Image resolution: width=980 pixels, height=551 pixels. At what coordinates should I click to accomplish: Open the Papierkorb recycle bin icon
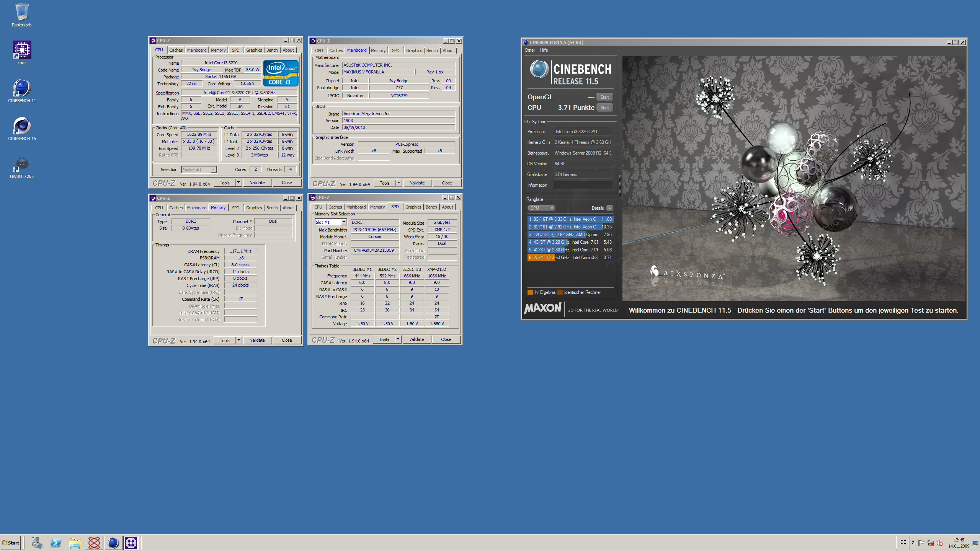click(x=22, y=15)
